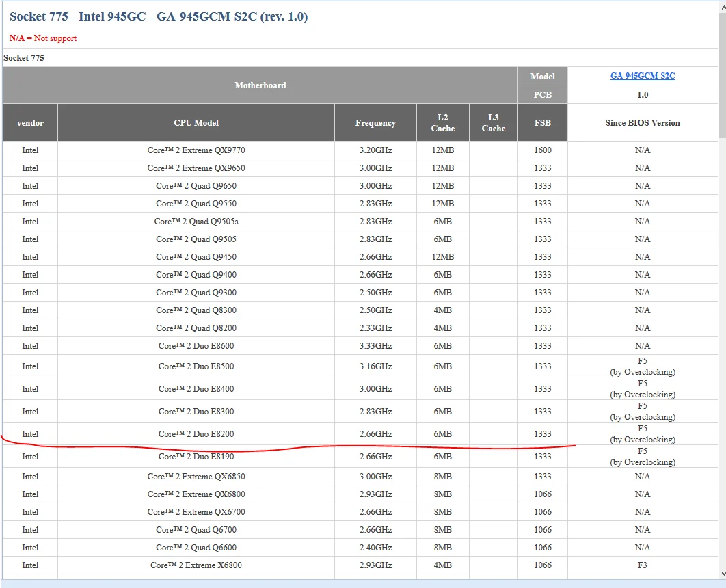
Task: Click the Frequency column header
Action: tap(375, 123)
